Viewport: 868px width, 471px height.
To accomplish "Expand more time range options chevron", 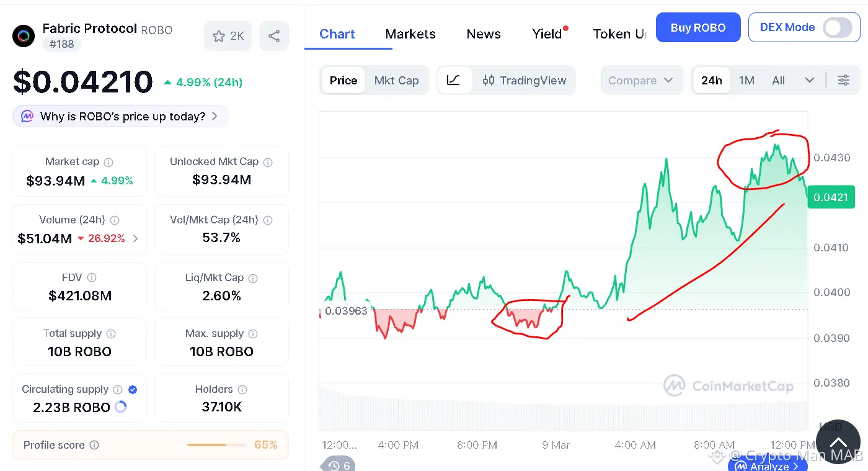I will tap(809, 80).
